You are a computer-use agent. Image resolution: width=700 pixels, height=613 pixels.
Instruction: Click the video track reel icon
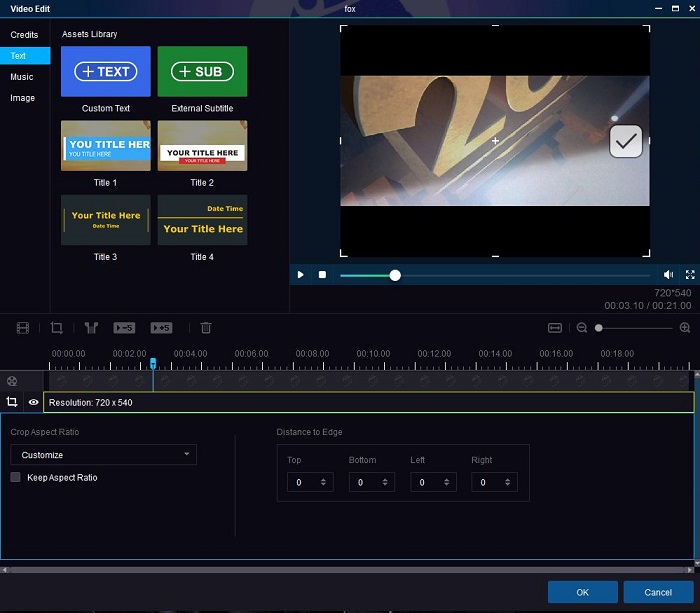(x=12, y=381)
